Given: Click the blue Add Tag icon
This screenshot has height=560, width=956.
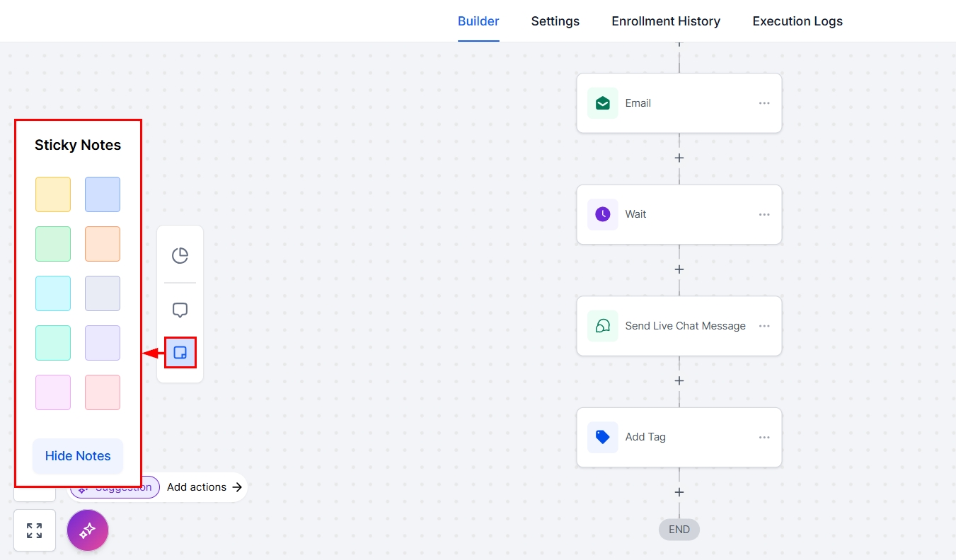Looking at the screenshot, I should pos(603,437).
